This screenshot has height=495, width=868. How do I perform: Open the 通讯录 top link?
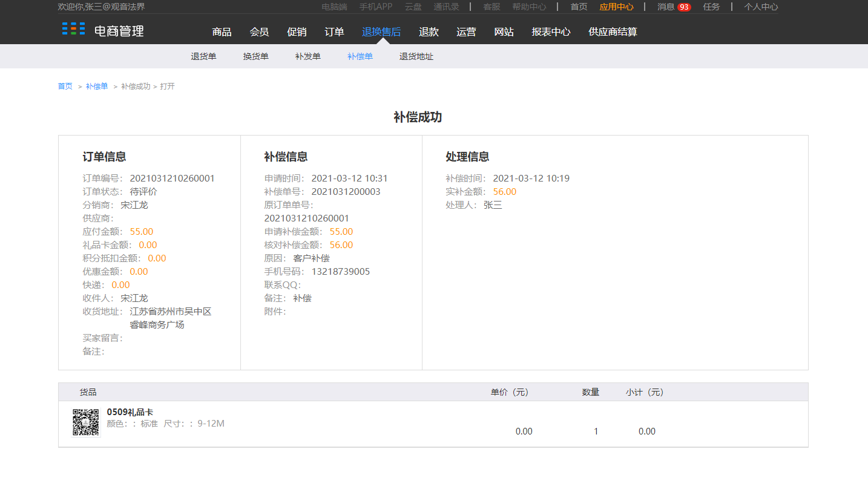tap(447, 7)
